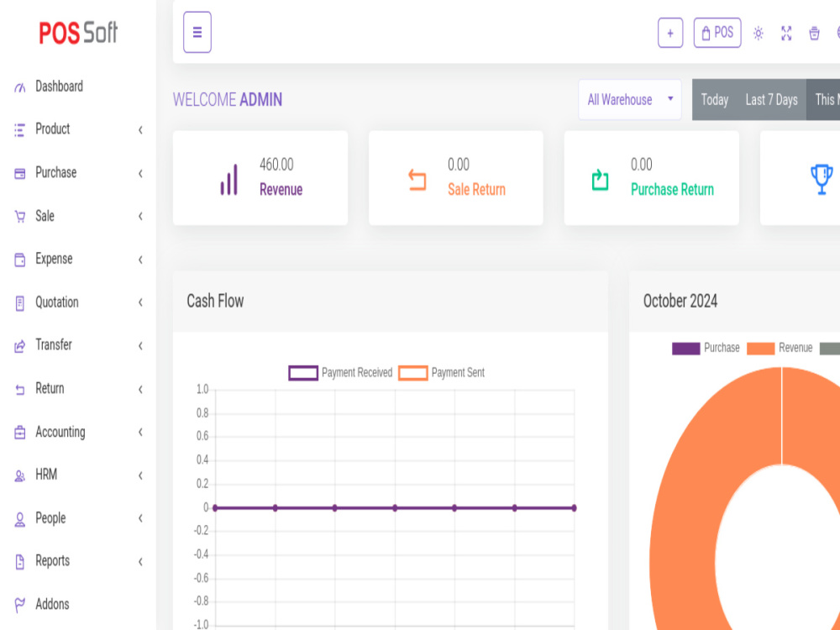Enter fullscreen using the expand icon

pyautogui.click(x=786, y=34)
